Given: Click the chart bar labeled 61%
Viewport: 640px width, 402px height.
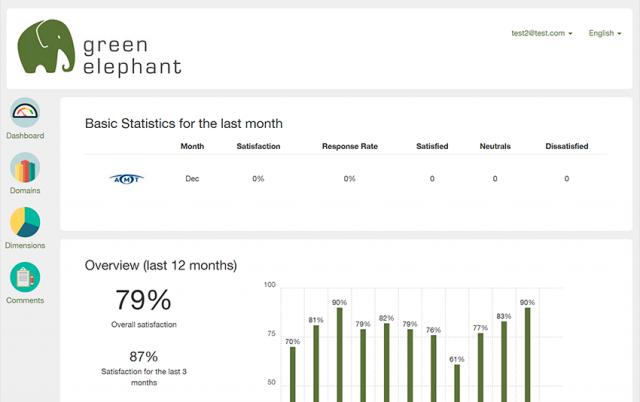Looking at the screenshot, I should [x=457, y=383].
